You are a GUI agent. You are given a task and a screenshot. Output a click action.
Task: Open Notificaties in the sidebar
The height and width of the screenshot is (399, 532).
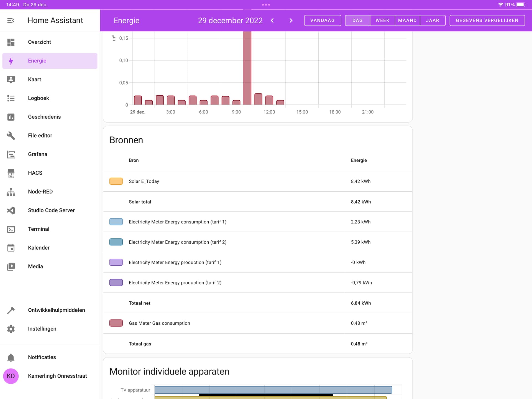tap(42, 357)
